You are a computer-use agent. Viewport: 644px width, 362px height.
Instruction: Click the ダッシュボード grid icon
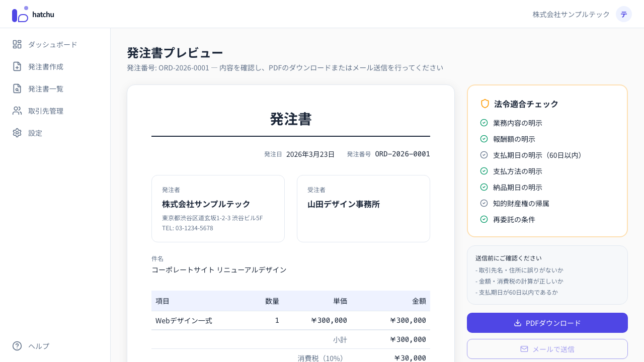pyautogui.click(x=17, y=44)
